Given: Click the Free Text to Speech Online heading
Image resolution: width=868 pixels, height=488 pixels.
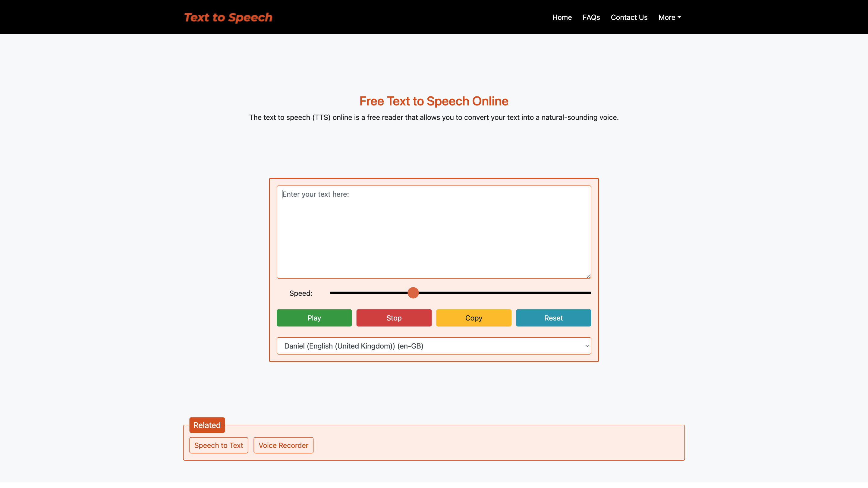Looking at the screenshot, I should coord(433,101).
